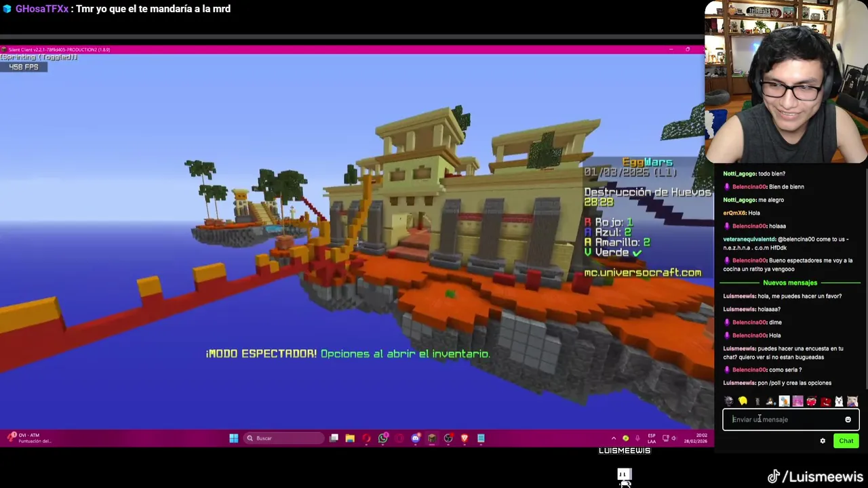Click the 'Destrucción de Huevos' scoreboard line
Image resolution: width=868 pixels, height=488 pixels.
[647, 192]
